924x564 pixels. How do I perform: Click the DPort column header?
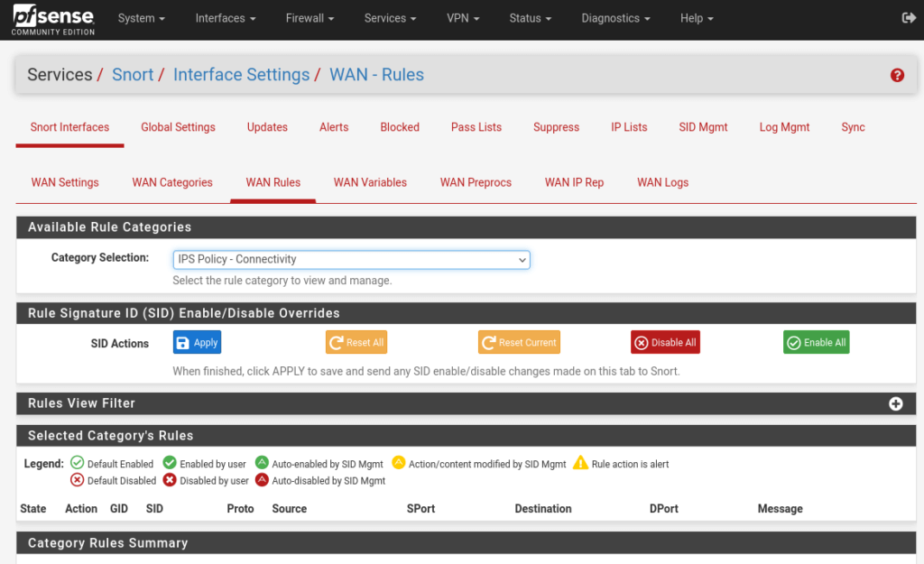(x=663, y=509)
